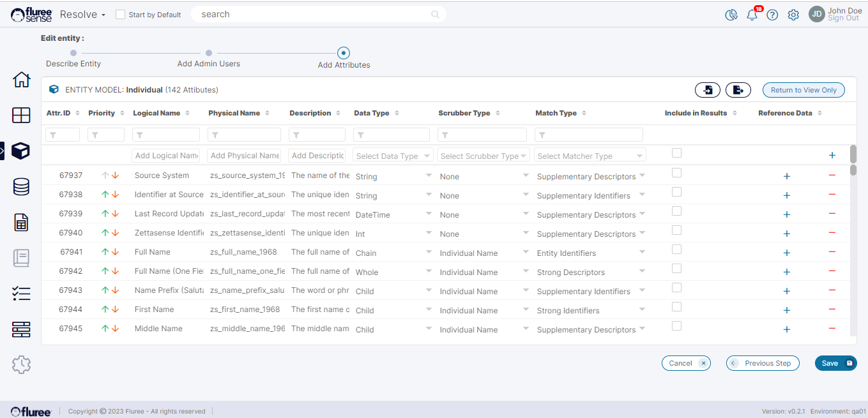Check Include in Results for Source System
This screenshot has width=868, height=418.
(676, 173)
